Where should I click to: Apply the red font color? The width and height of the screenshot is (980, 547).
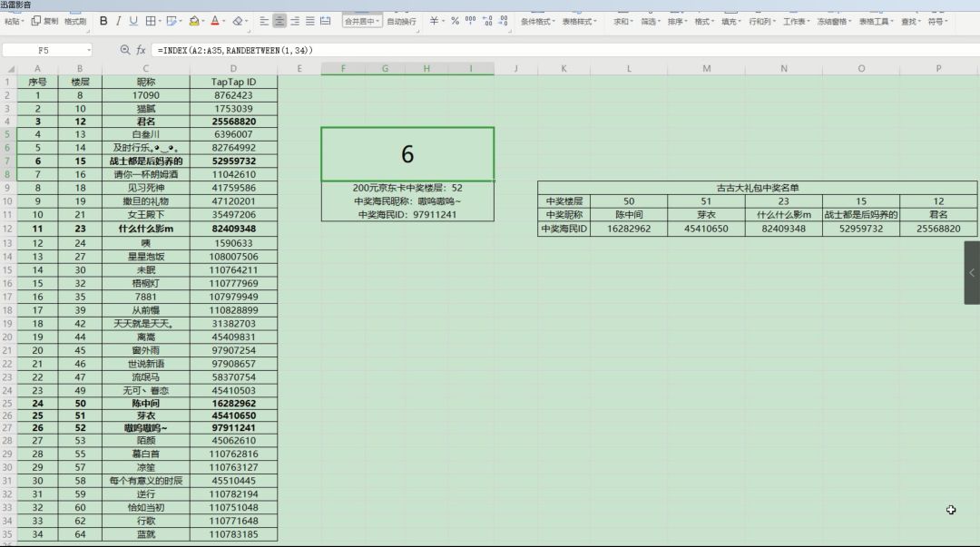coord(215,21)
